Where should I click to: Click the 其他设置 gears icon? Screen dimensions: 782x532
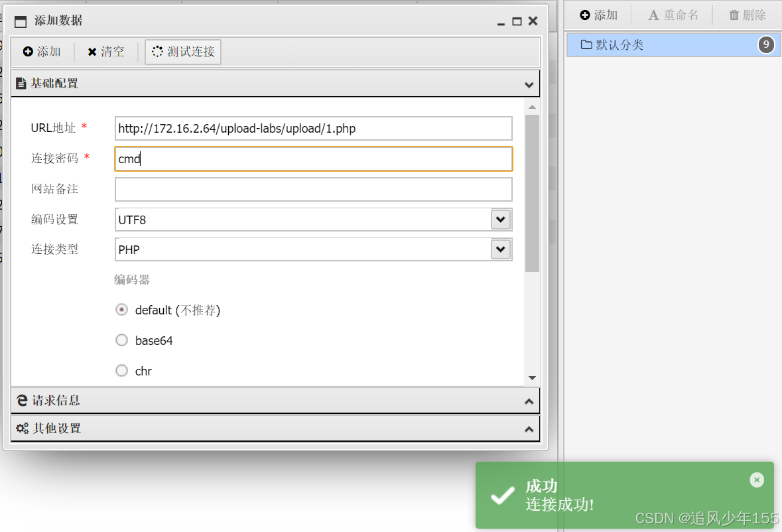(23, 429)
